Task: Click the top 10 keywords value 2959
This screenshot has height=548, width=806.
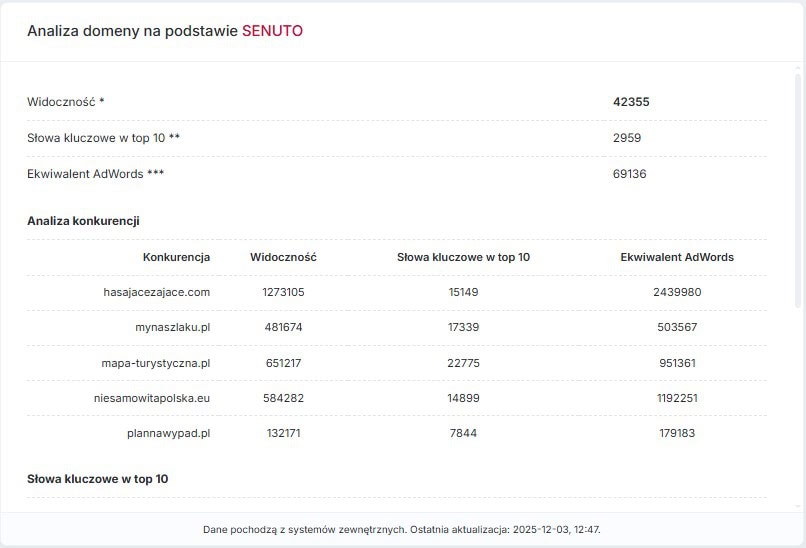Action: (627, 138)
